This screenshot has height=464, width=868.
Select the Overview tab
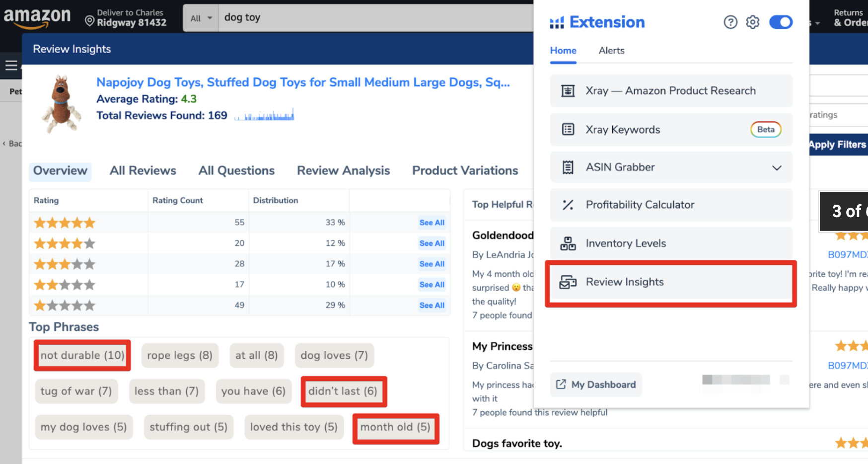pos(60,171)
